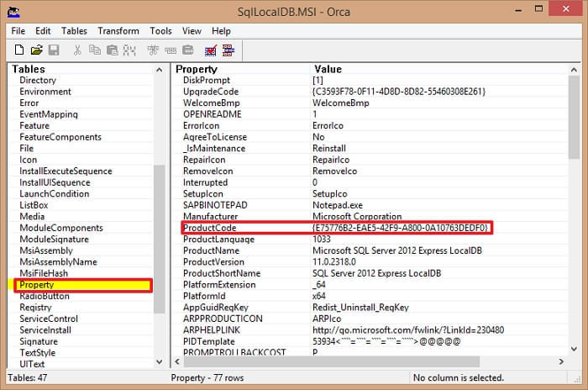Click the Validate icon with red checkmark
588x390 pixels.
[x=210, y=50]
